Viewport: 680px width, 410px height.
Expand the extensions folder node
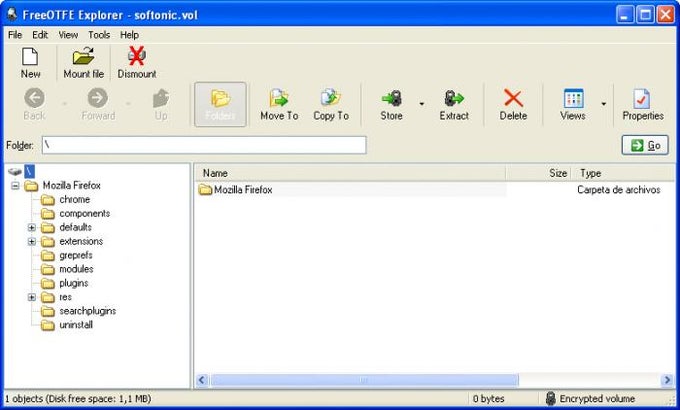point(32,241)
